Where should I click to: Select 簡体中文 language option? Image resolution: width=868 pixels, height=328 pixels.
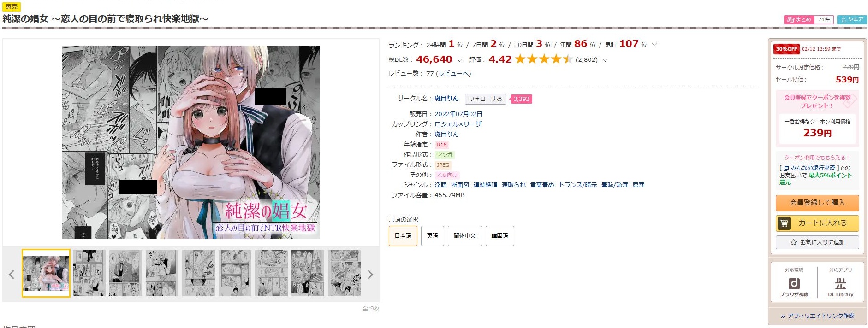point(464,235)
